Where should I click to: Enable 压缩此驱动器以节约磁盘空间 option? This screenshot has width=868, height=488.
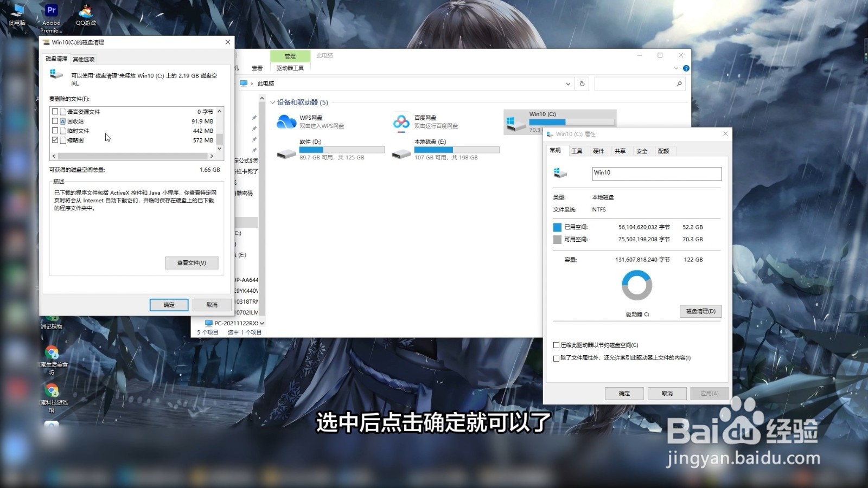(556, 344)
